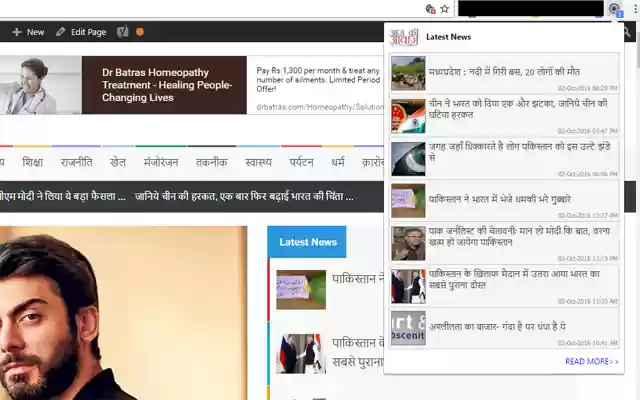Open पाकिस्तान ने भारत में भेजे गुब्बारे popup story
The image size is (640, 400).
pos(504,201)
